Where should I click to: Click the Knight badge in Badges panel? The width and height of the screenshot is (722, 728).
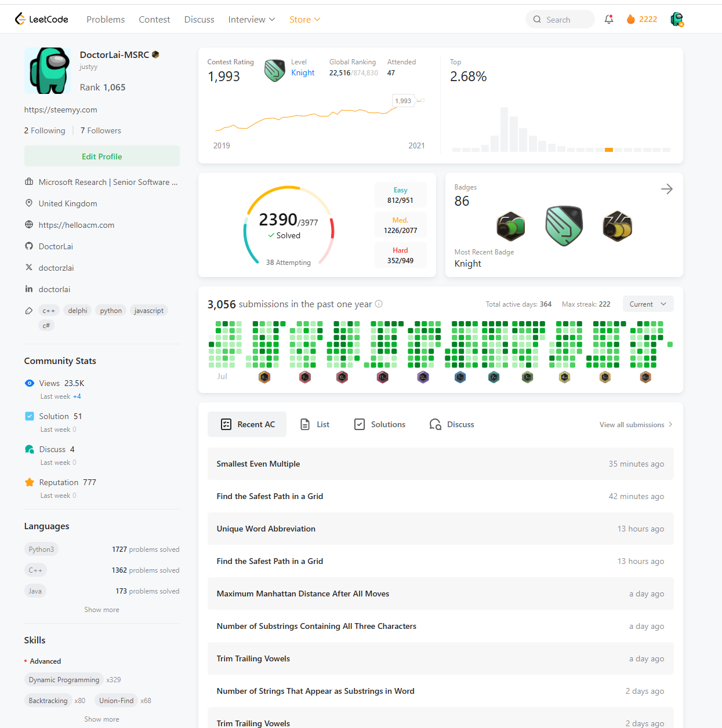tap(564, 225)
